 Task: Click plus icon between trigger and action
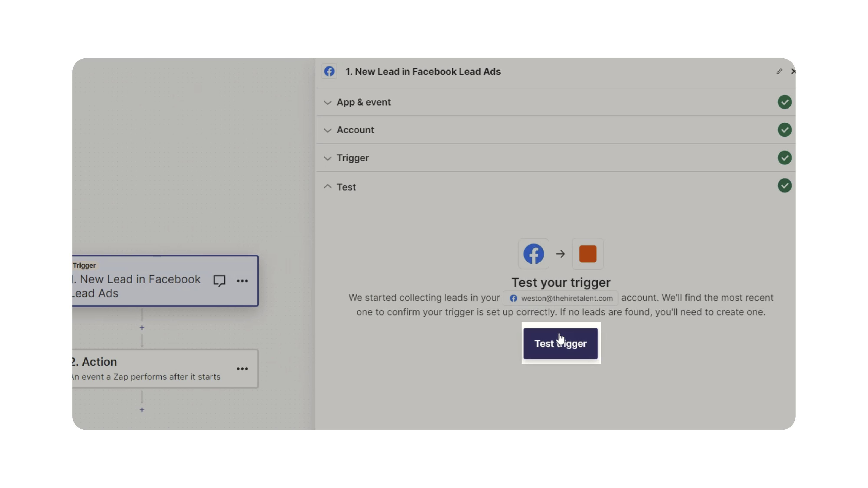[x=142, y=328]
